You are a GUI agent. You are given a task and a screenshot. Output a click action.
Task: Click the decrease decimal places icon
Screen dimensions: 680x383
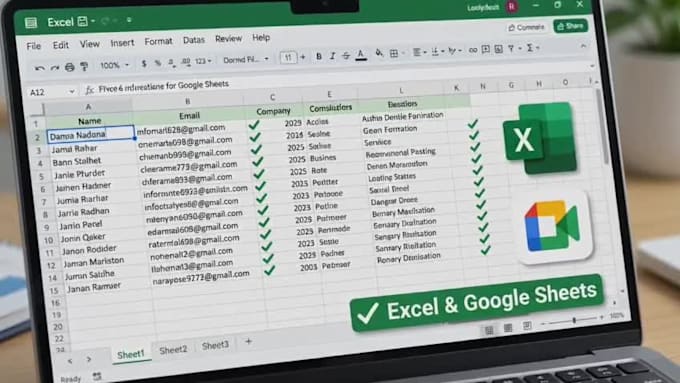[x=172, y=63]
